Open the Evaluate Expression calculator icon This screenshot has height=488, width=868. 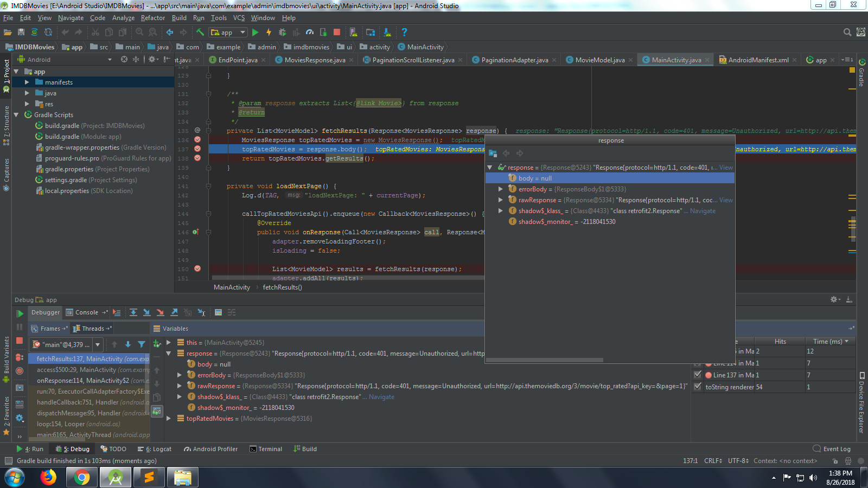219,312
